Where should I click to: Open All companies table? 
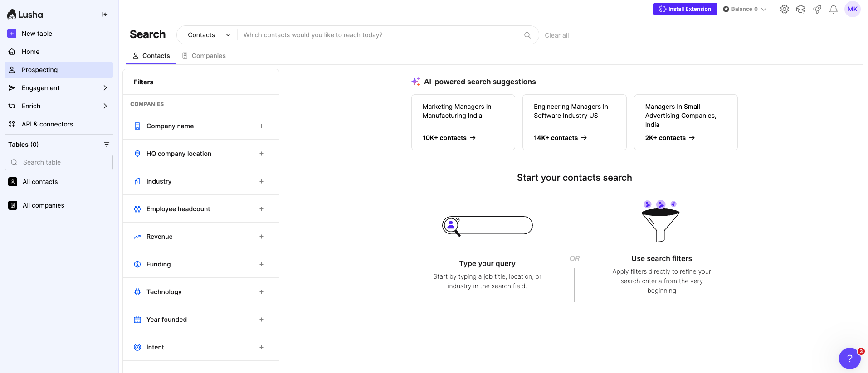(59, 205)
